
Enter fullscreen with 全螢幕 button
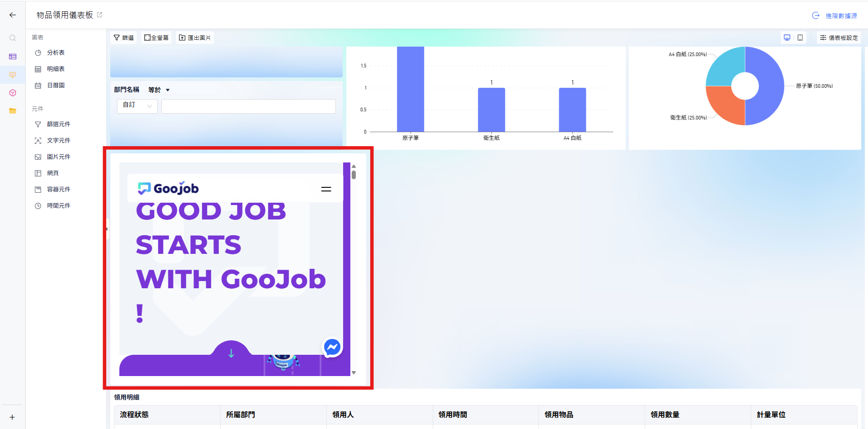[x=156, y=38]
